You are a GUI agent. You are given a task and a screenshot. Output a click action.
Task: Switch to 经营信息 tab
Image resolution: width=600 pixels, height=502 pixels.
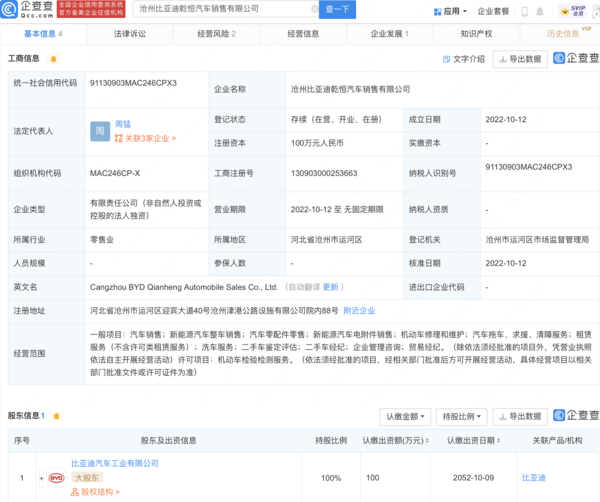click(303, 34)
